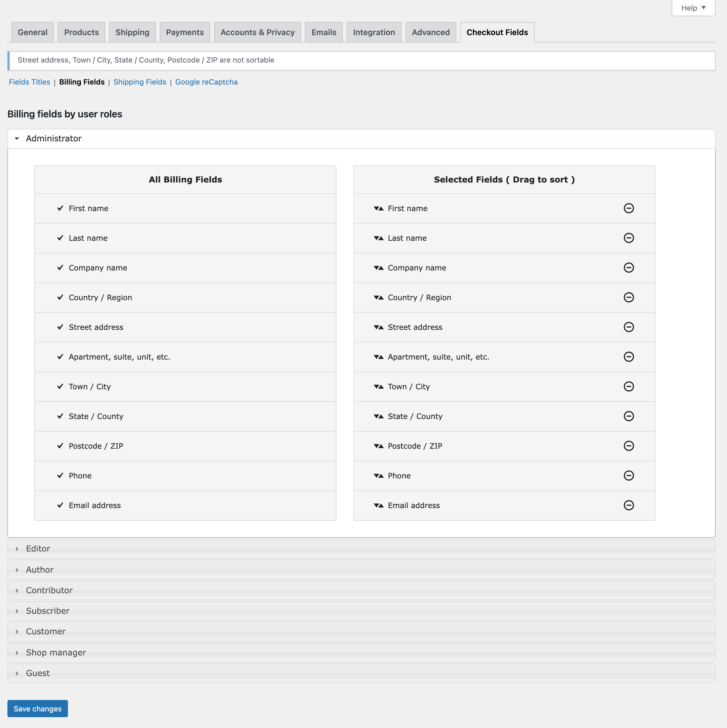Viewport: 727px width, 728px height.
Task: Remove Phone from Selected Fields
Action: (629, 476)
